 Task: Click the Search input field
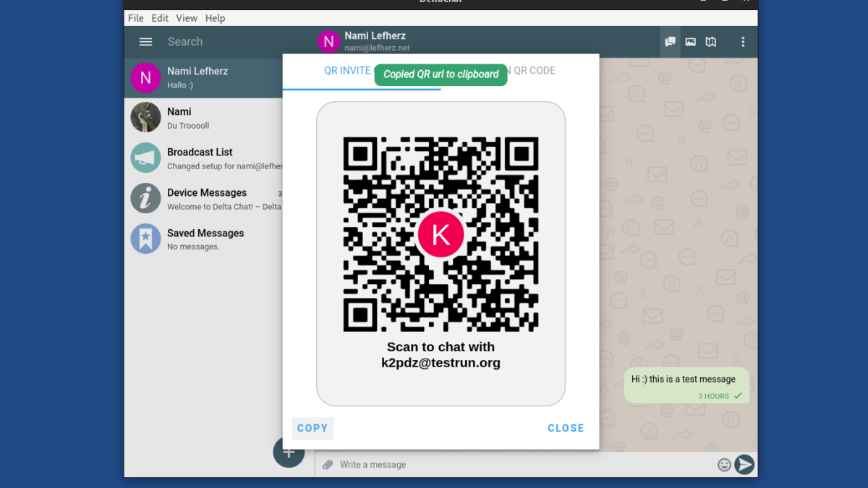click(185, 41)
